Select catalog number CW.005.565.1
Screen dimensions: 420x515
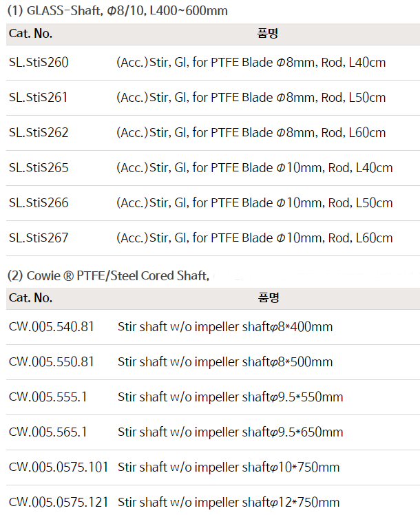pyautogui.click(x=48, y=432)
